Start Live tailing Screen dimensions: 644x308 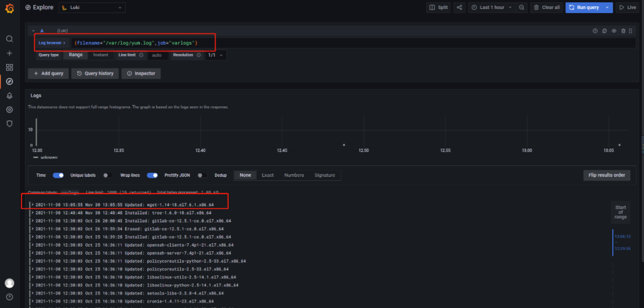click(x=627, y=7)
